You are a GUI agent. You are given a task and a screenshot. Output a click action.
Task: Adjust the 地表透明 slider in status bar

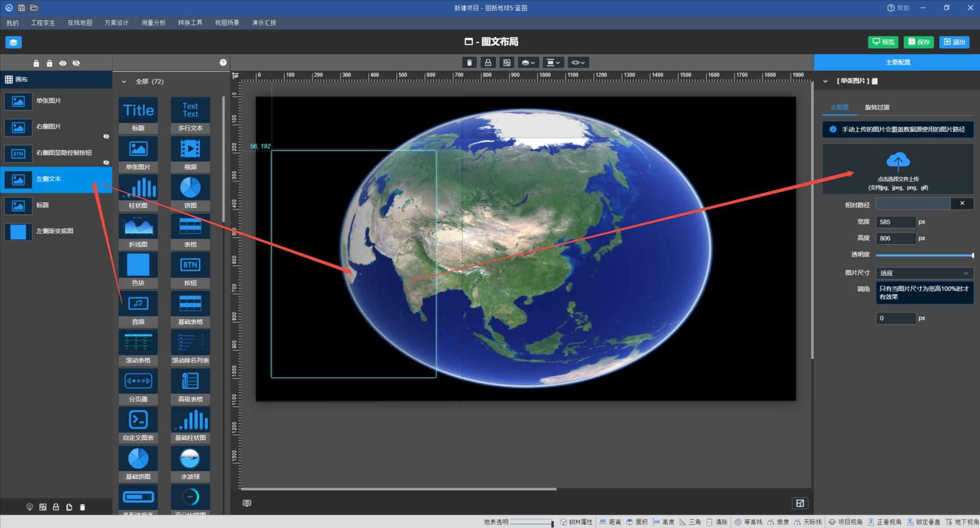532,522
